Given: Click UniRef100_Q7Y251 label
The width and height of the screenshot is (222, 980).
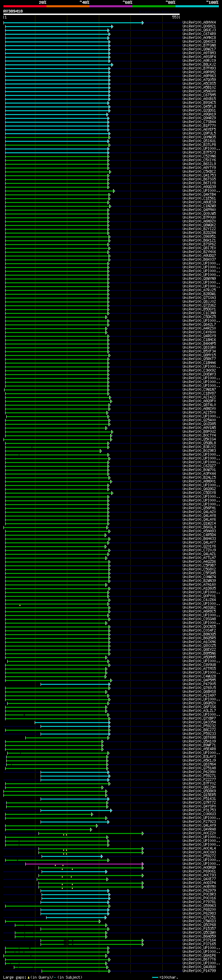Looking at the screenshot, I should (x=199, y=917).
